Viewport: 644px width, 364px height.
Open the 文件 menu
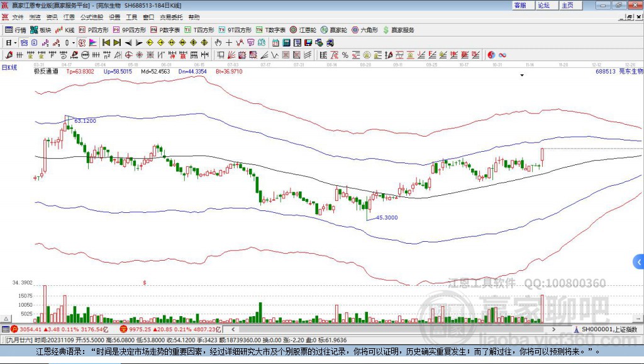tap(18, 17)
